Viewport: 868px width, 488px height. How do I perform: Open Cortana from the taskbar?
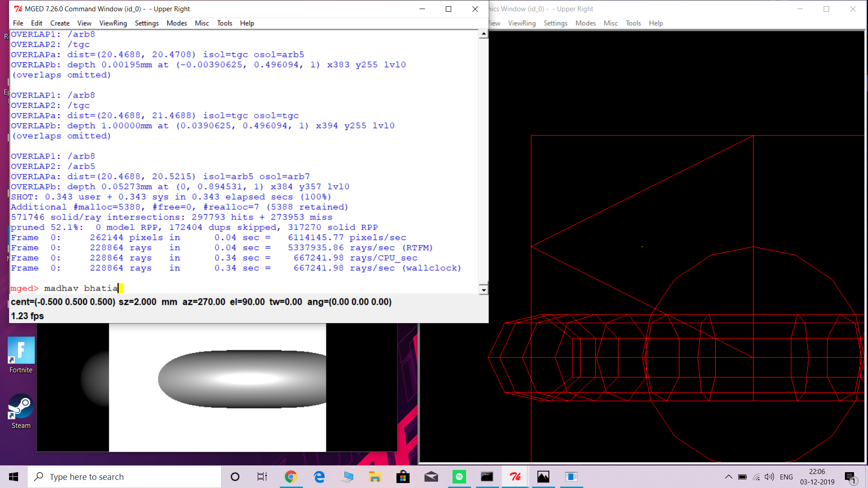[235, 477]
